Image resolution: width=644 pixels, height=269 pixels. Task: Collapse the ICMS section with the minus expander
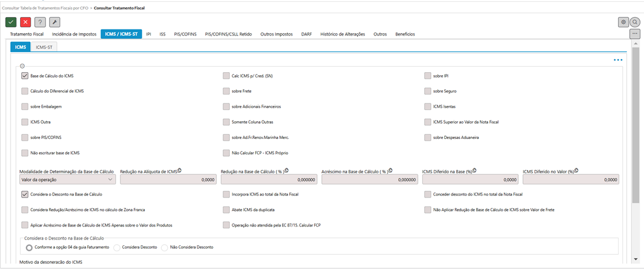22,66
